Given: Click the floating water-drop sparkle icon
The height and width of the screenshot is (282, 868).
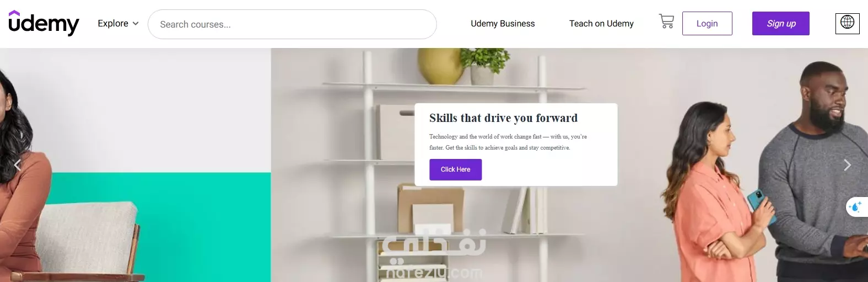Looking at the screenshot, I should pos(856,207).
